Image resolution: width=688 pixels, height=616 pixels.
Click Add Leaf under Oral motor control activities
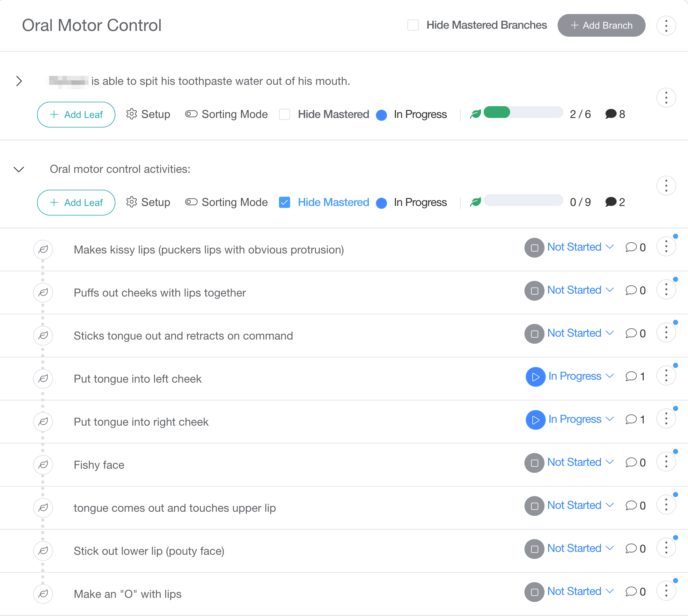76,202
